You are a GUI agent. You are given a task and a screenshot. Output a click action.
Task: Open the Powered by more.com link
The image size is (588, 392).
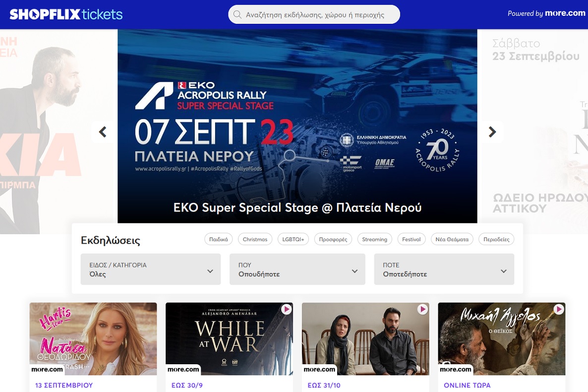546,13
